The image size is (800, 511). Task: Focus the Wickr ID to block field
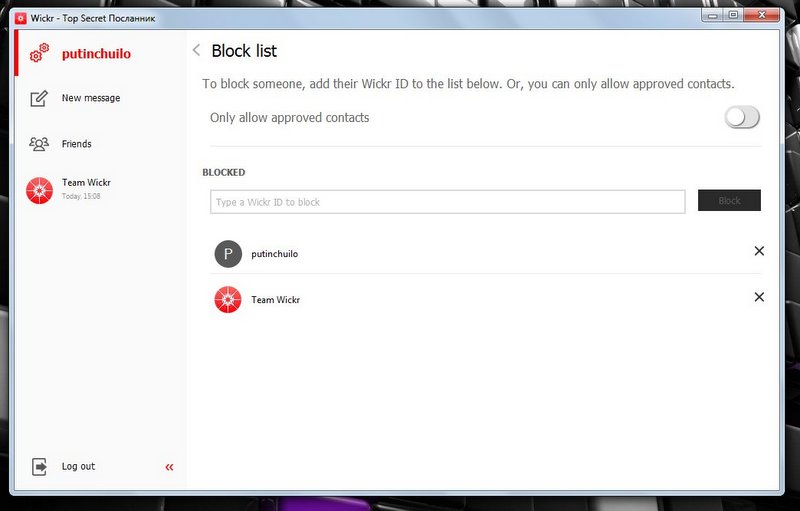pyautogui.click(x=447, y=202)
